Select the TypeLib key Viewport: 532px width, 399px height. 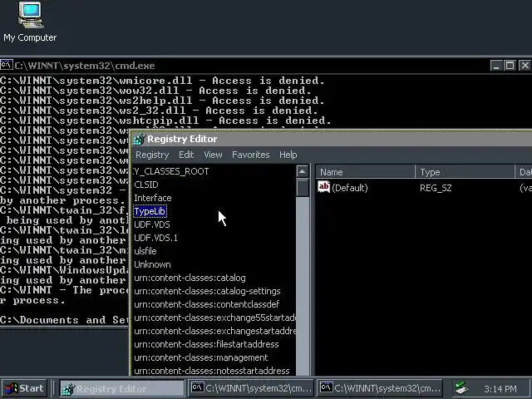[150, 211]
